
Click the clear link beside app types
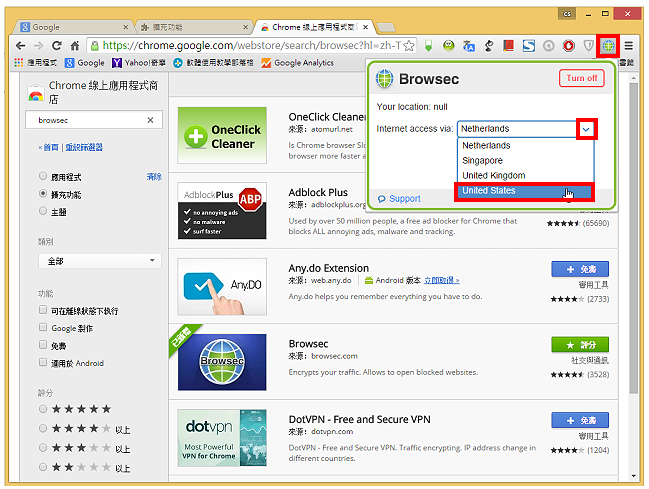[x=154, y=177]
